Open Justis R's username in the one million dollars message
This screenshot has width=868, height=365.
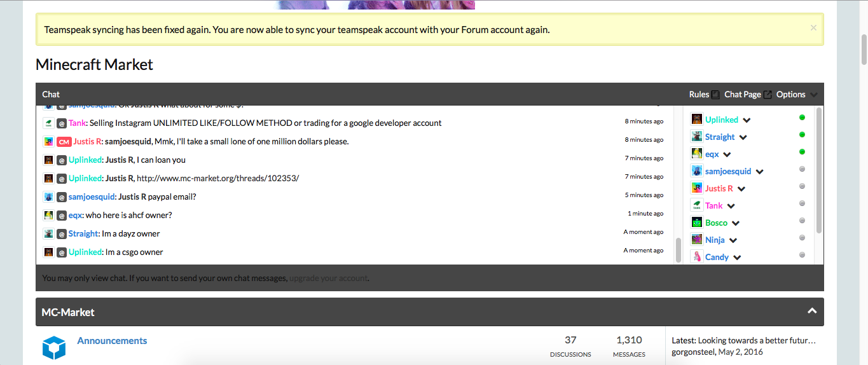tap(88, 141)
